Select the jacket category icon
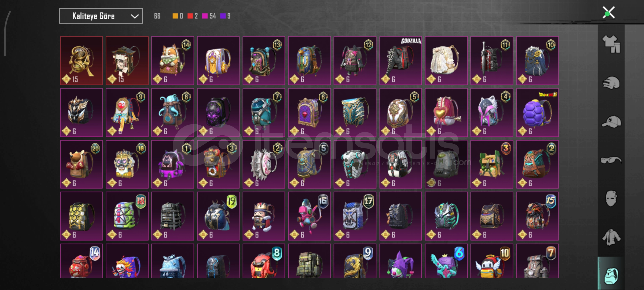 point(611,237)
